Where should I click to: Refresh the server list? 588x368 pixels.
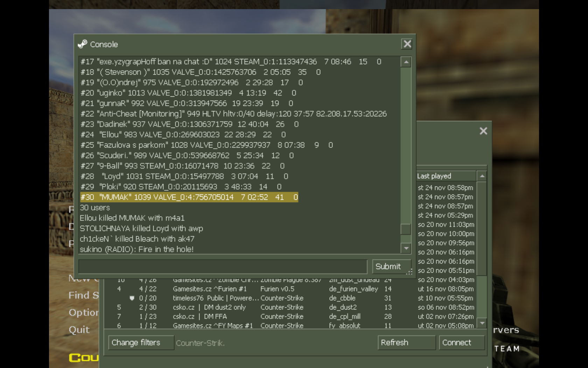406,343
